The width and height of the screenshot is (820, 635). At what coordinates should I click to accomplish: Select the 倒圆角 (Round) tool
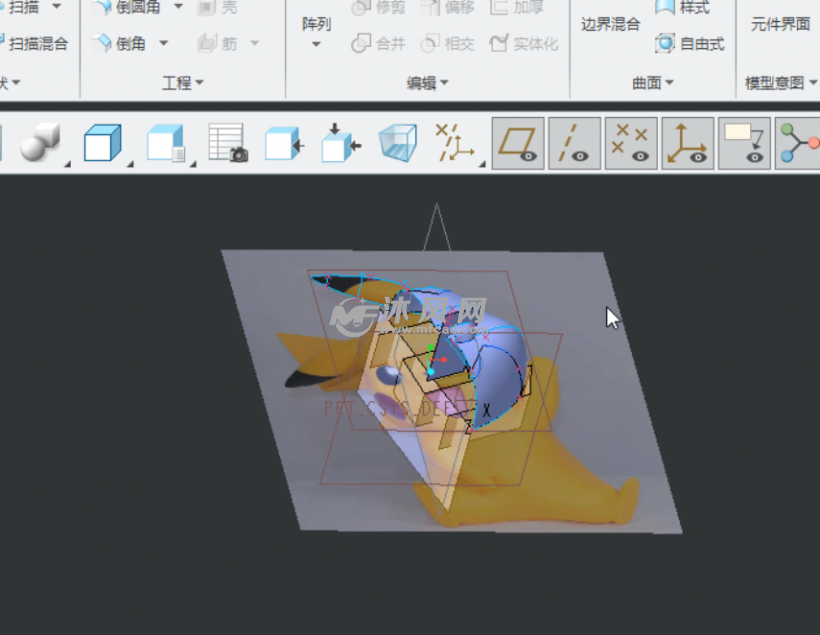point(128,7)
